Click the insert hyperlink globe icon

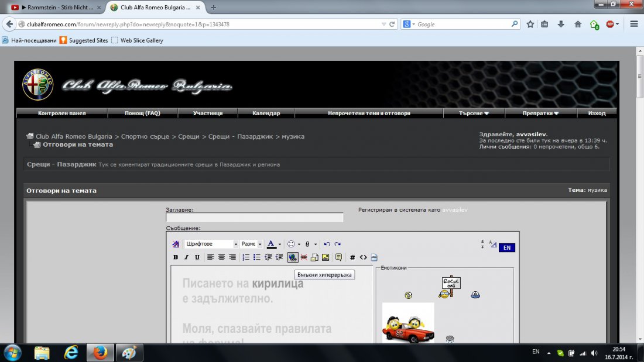pos(292,257)
